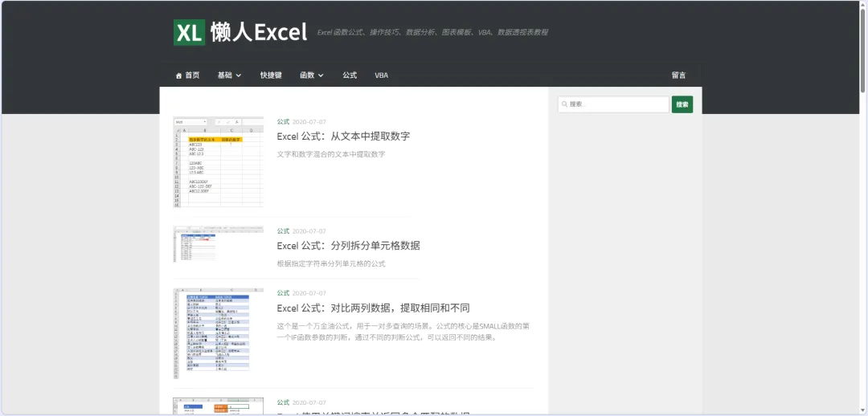Open article Excel 公式：从文本中提取数字
This screenshot has width=868, height=416.
(x=343, y=136)
